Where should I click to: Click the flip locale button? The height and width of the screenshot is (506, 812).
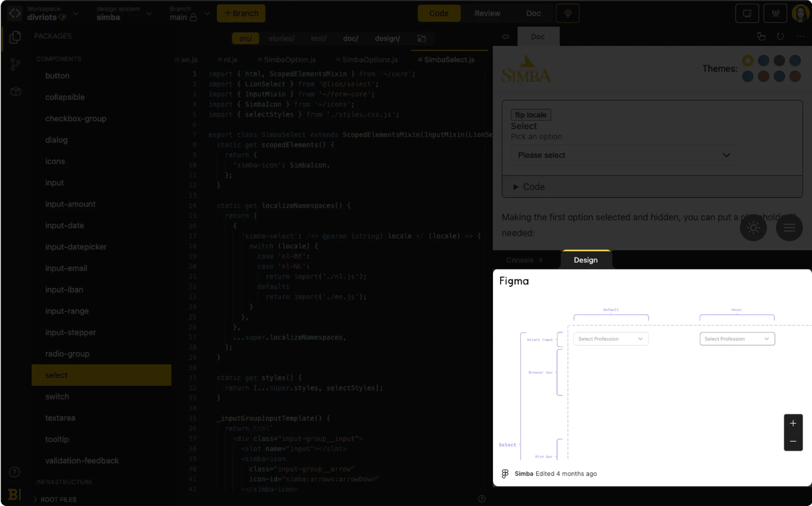tap(530, 115)
